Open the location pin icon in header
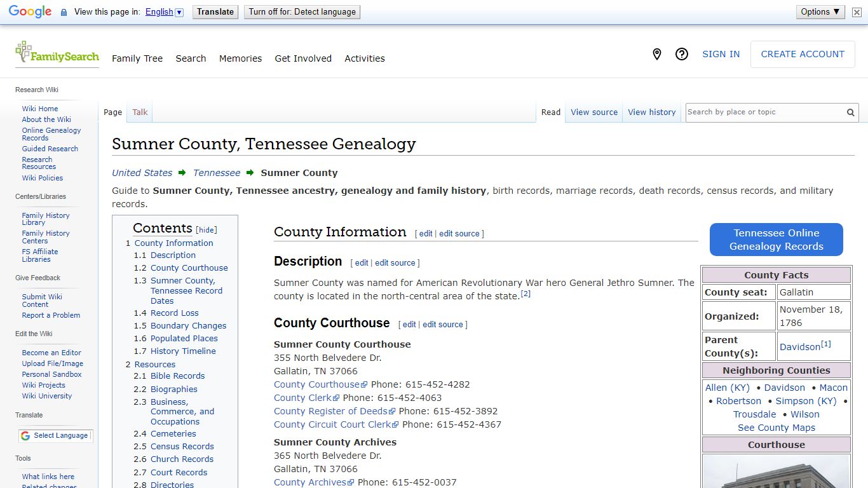Image resolution: width=868 pixels, height=488 pixels. tap(657, 55)
